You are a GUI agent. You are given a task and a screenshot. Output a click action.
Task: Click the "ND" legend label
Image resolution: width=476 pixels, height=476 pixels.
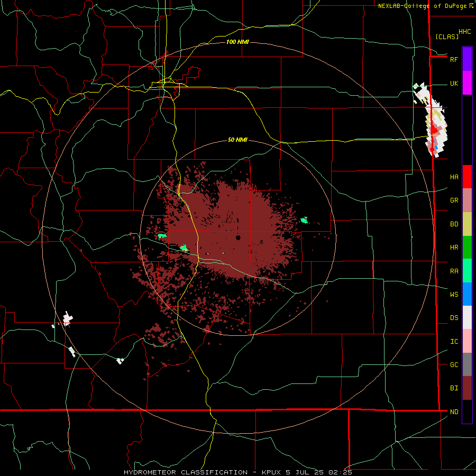click(454, 412)
